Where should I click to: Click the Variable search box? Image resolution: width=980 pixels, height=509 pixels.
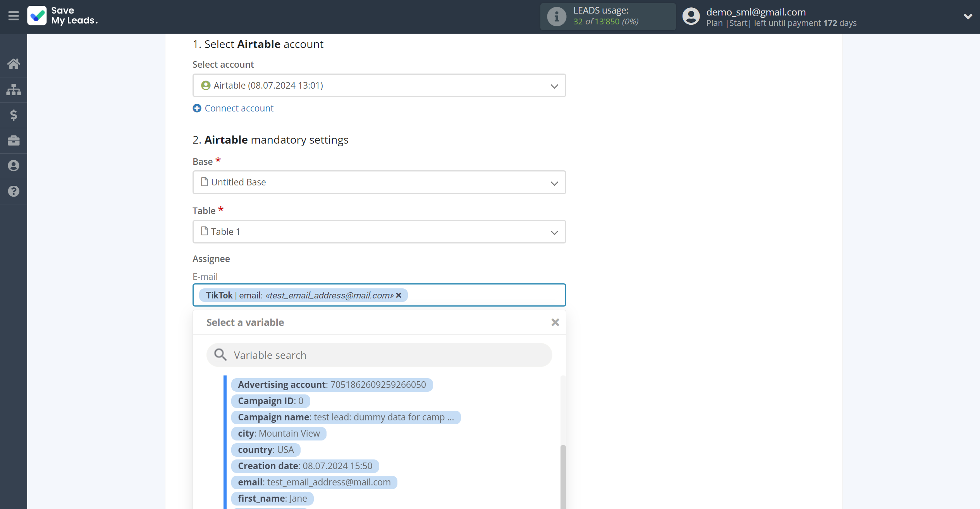tap(379, 355)
